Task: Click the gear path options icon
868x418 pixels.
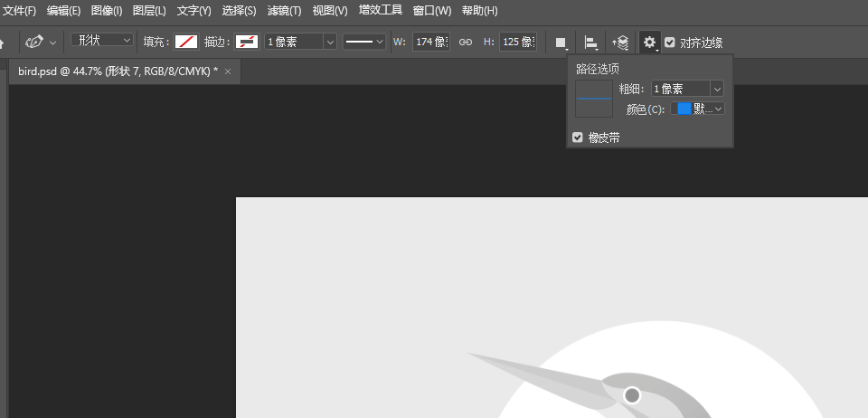Action: pyautogui.click(x=650, y=43)
